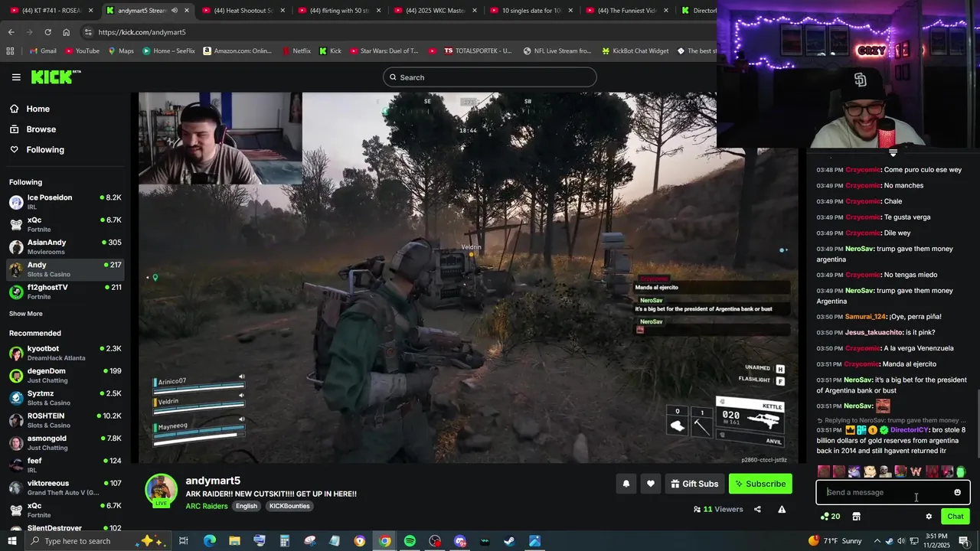Click the Windows Start button
This screenshot has width=980, height=551.
pyautogui.click(x=12, y=541)
